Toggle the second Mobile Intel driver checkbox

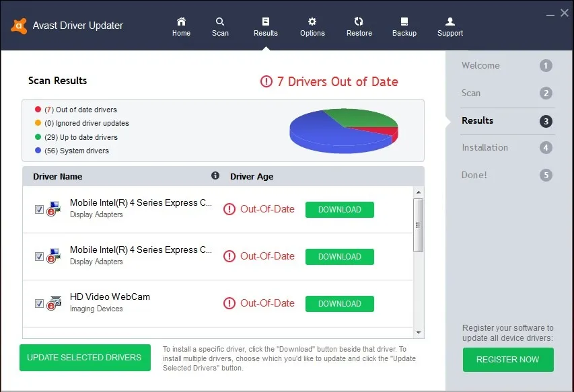point(39,256)
